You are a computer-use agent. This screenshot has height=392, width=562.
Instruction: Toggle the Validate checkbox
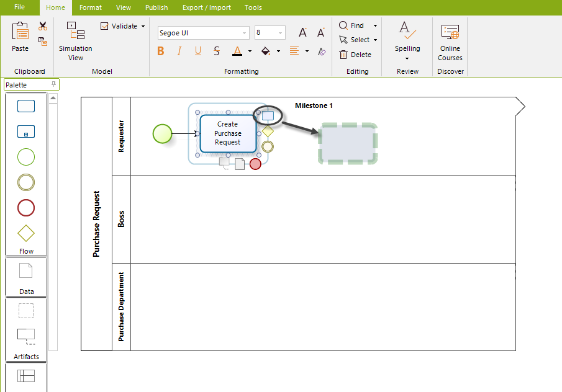104,26
